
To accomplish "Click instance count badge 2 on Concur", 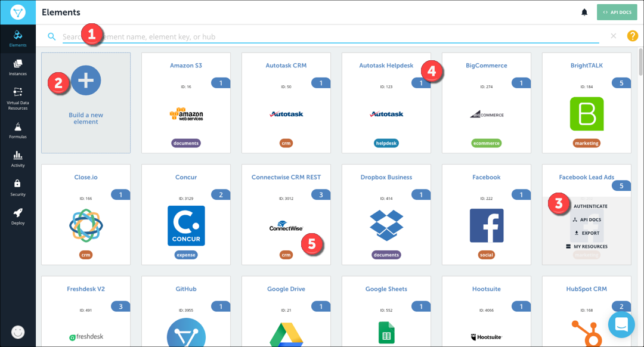I will [x=221, y=194].
